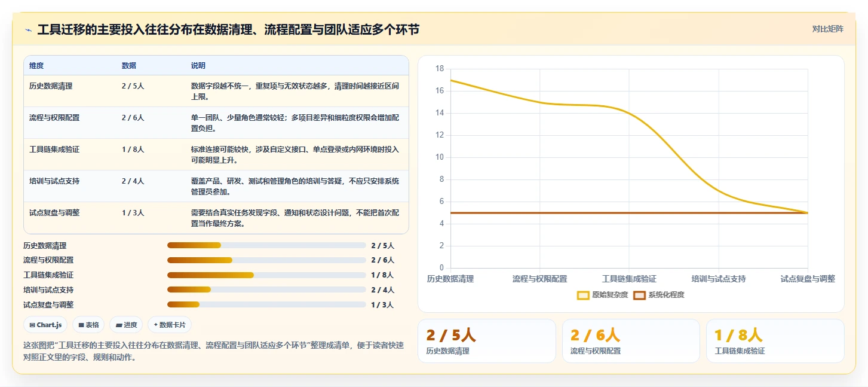Click the lightning icon beside the card title

[x=29, y=30]
